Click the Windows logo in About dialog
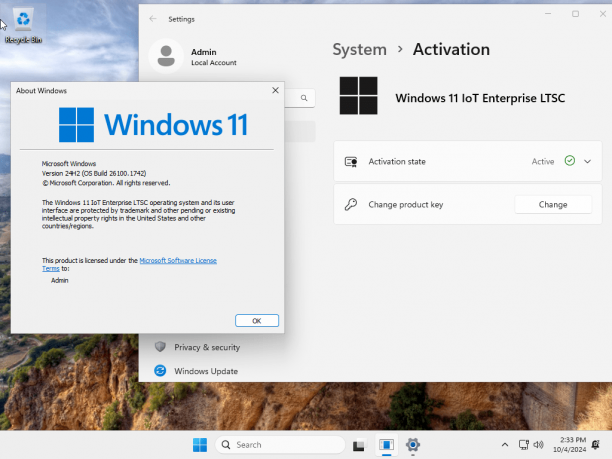Image resolution: width=612 pixels, height=459 pixels. click(x=76, y=125)
